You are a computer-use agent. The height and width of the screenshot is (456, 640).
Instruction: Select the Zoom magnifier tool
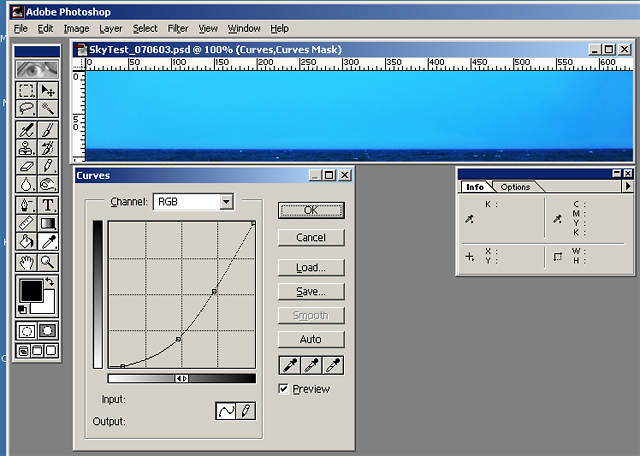tap(48, 262)
